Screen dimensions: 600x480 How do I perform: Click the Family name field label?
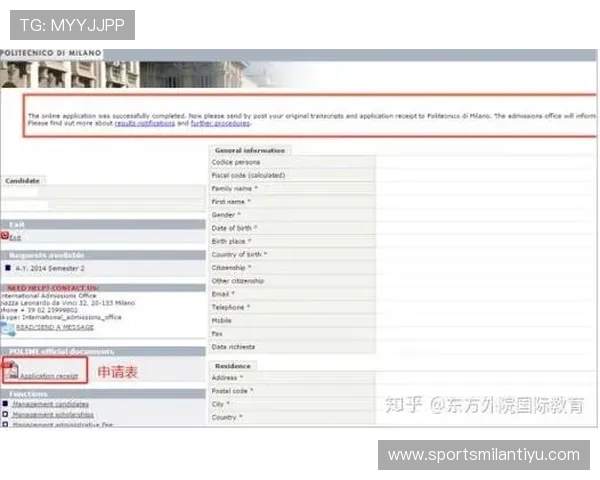(x=235, y=189)
